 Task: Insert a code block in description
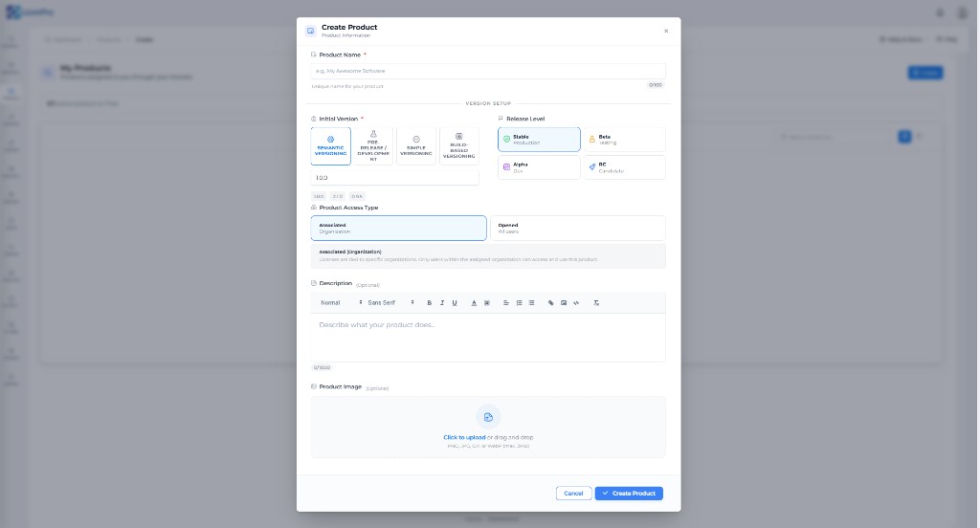coord(576,303)
